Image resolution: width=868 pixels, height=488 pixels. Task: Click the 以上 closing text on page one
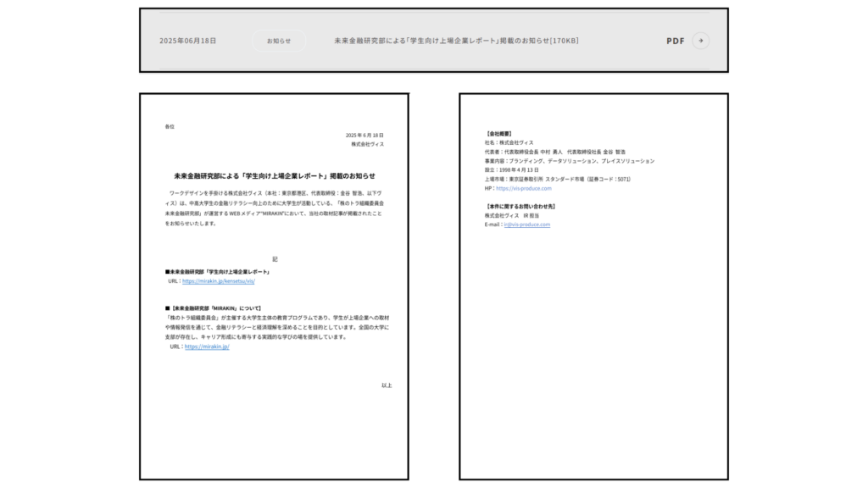pos(387,385)
